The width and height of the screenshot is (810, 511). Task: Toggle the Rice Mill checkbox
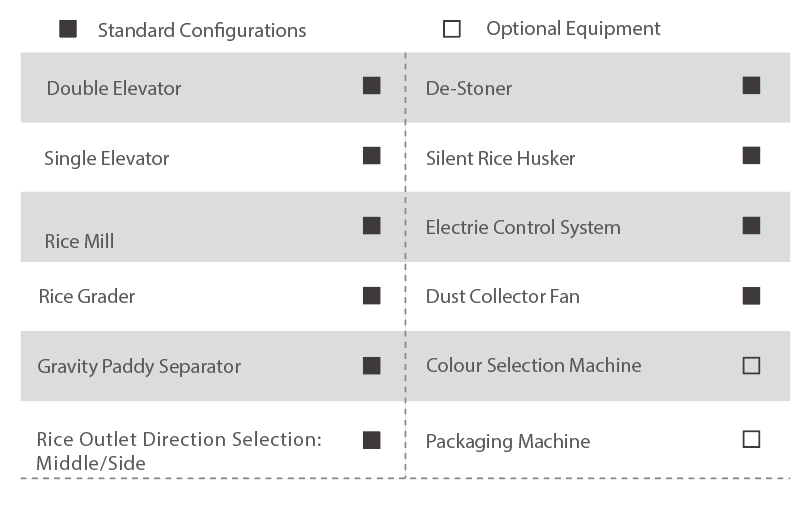click(372, 226)
